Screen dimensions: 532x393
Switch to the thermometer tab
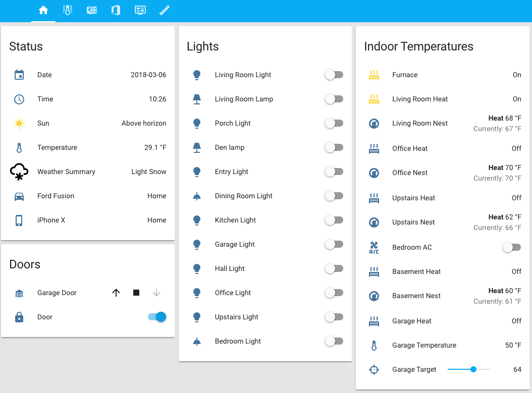pyautogui.click(x=68, y=10)
